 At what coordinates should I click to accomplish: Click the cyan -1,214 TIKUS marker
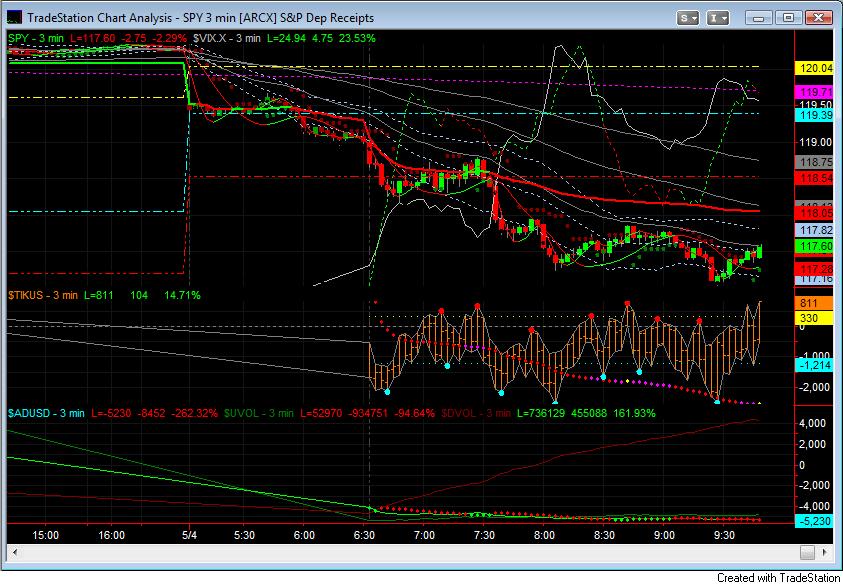coord(813,366)
